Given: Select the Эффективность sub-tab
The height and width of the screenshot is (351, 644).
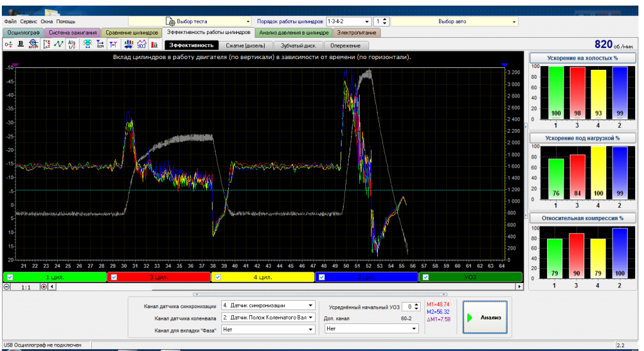Looking at the screenshot, I should point(191,46).
